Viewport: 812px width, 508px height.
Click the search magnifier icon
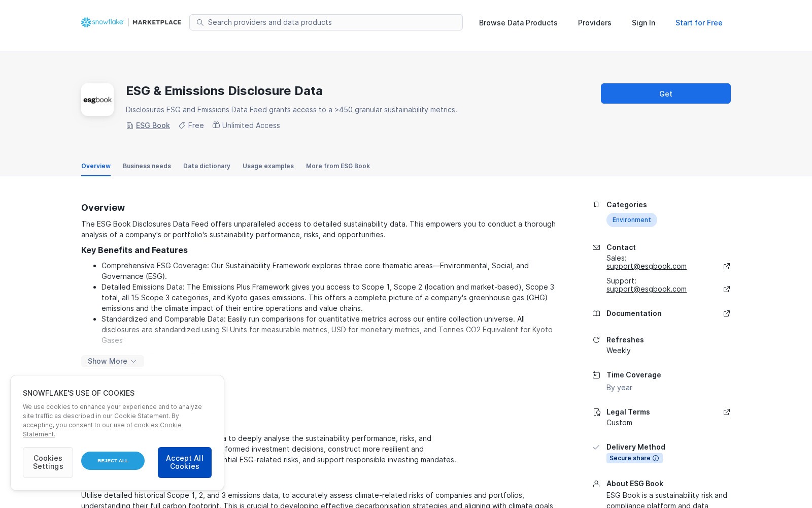pos(200,22)
